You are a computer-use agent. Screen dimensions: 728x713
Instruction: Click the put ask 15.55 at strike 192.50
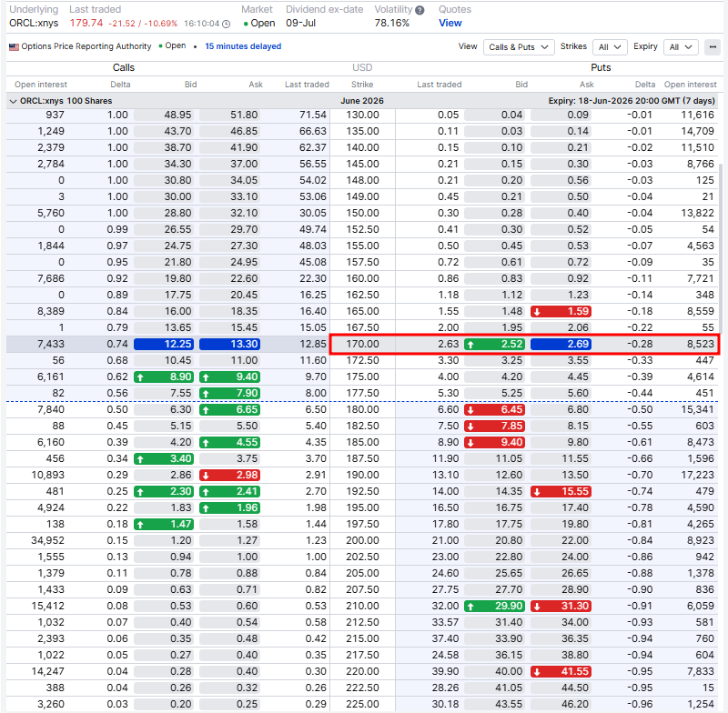561,492
